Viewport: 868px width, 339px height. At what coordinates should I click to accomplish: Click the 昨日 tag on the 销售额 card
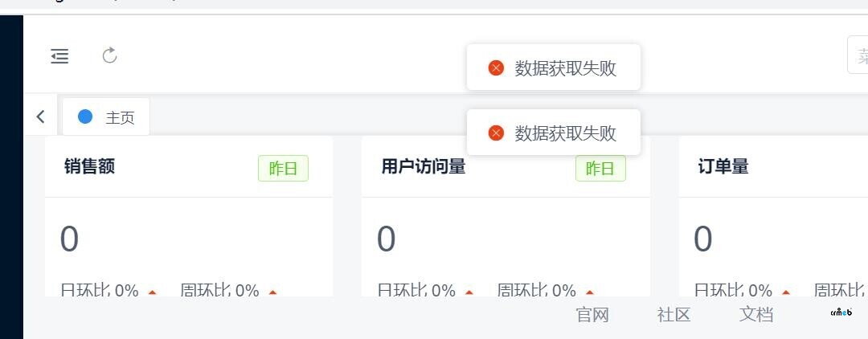click(x=283, y=169)
